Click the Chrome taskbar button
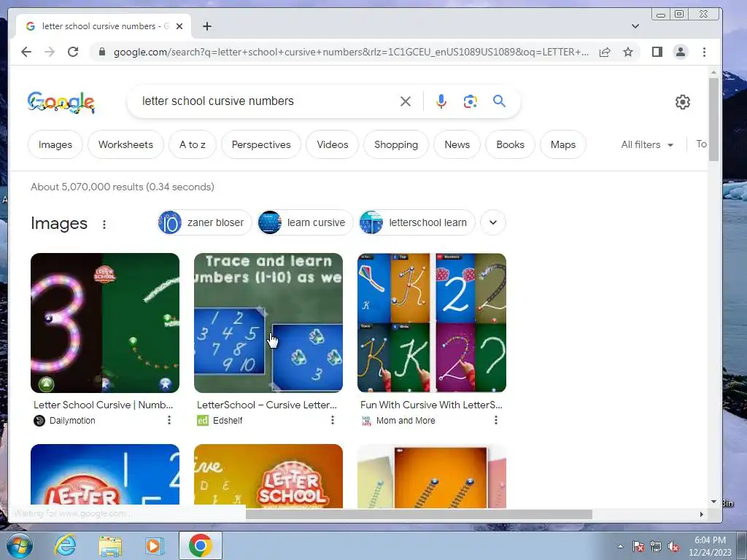The image size is (747, 560). coord(201,545)
